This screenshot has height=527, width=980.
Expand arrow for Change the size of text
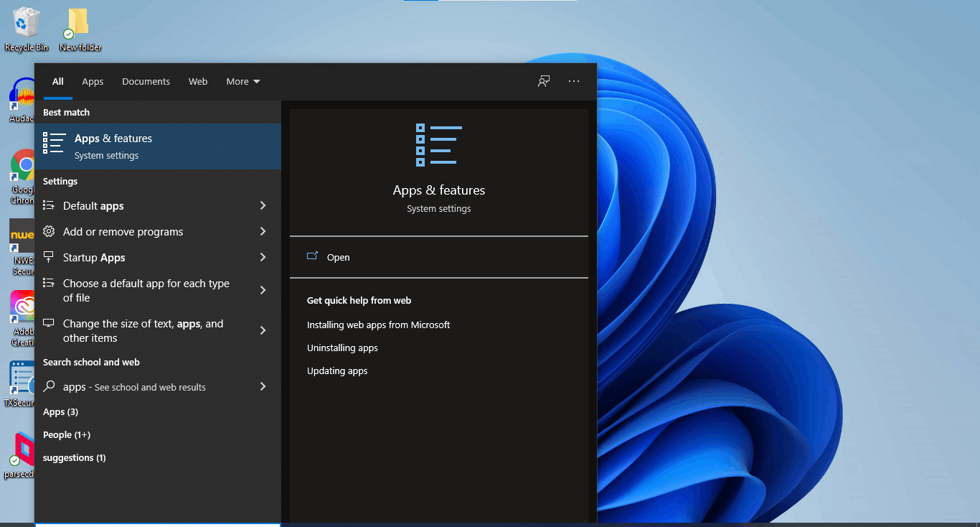tap(263, 330)
